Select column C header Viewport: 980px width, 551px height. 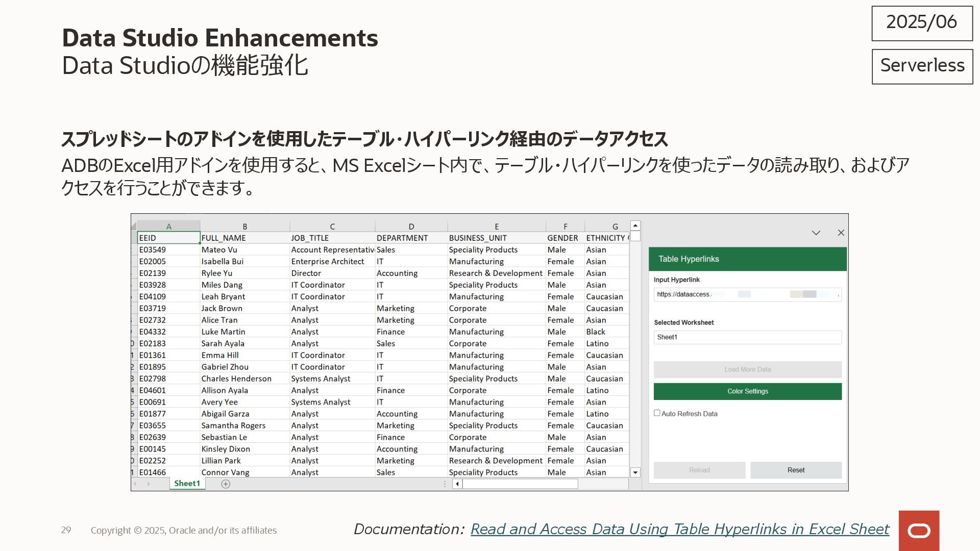[x=332, y=226]
